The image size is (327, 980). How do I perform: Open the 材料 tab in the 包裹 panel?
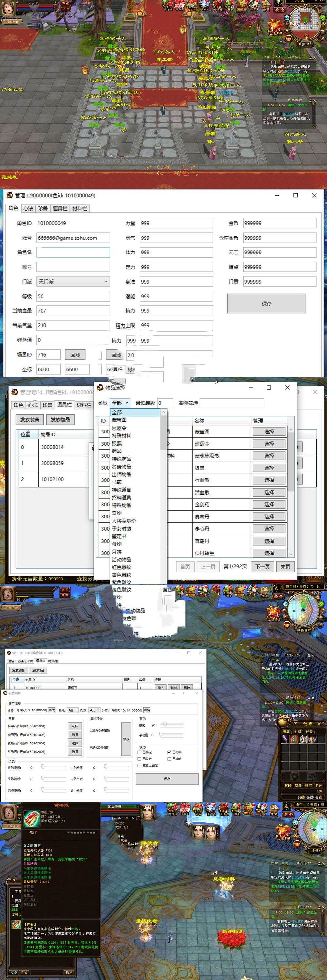pyautogui.click(x=298, y=732)
